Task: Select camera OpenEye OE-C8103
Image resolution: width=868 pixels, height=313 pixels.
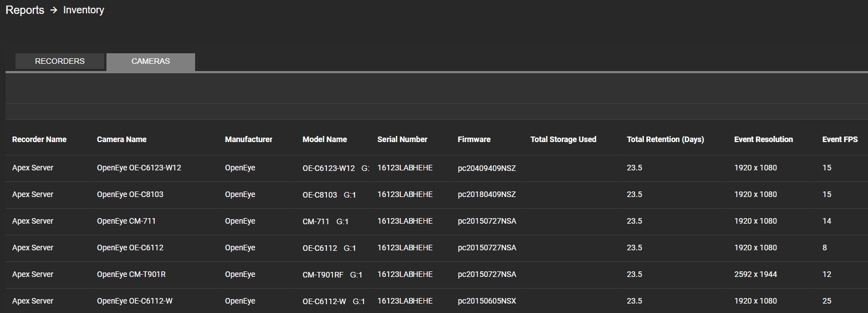Action: coord(130,194)
